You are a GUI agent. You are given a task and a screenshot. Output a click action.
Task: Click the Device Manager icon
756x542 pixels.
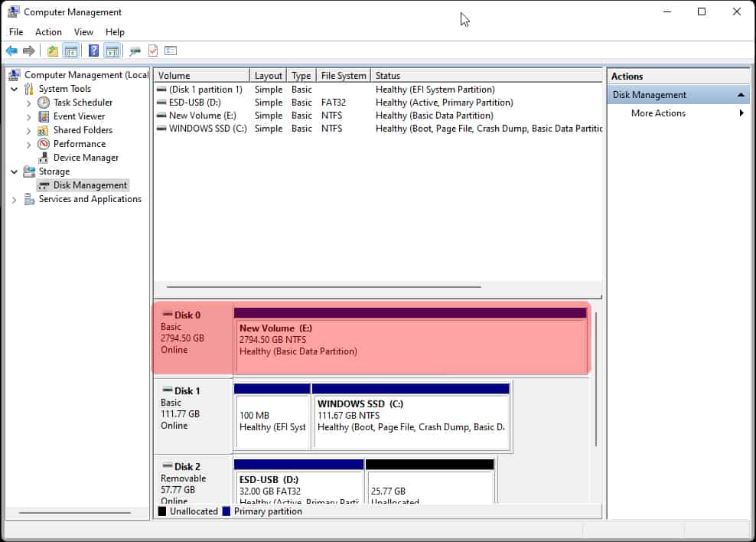pos(44,158)
